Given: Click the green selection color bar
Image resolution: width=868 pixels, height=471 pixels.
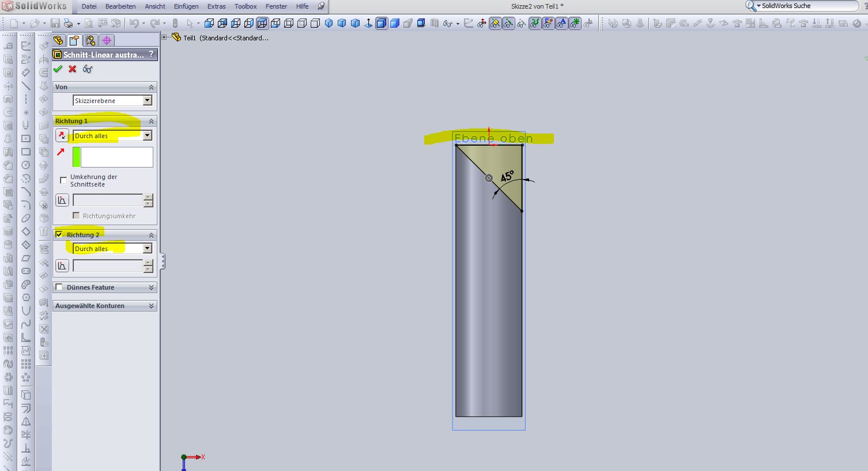Looking at the screenshot, I should (x=77, y=157).
